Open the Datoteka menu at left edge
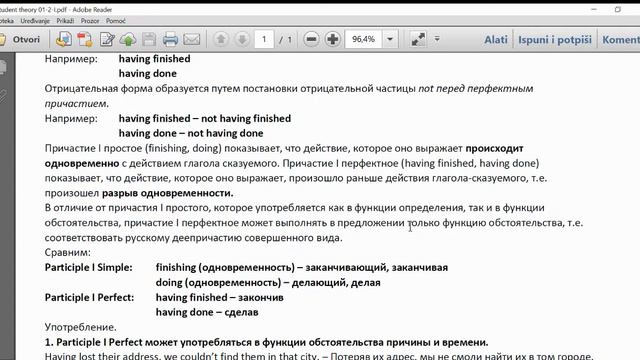Viewport: 640px width, 360px height. point(6,21)
